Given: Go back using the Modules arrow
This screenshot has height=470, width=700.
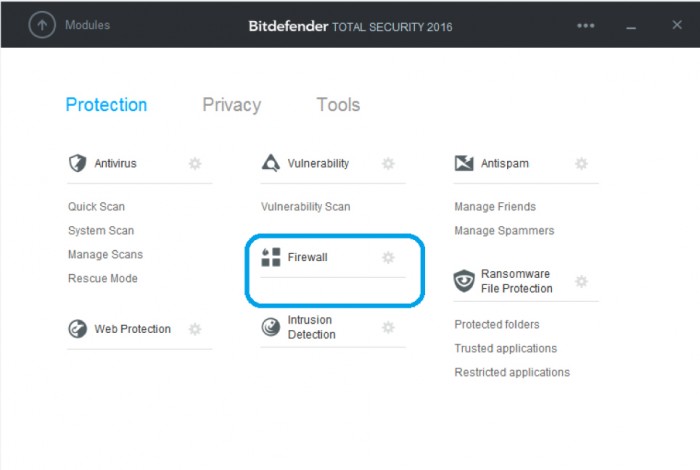Looking at the screenshot, I should pos(42,25).
